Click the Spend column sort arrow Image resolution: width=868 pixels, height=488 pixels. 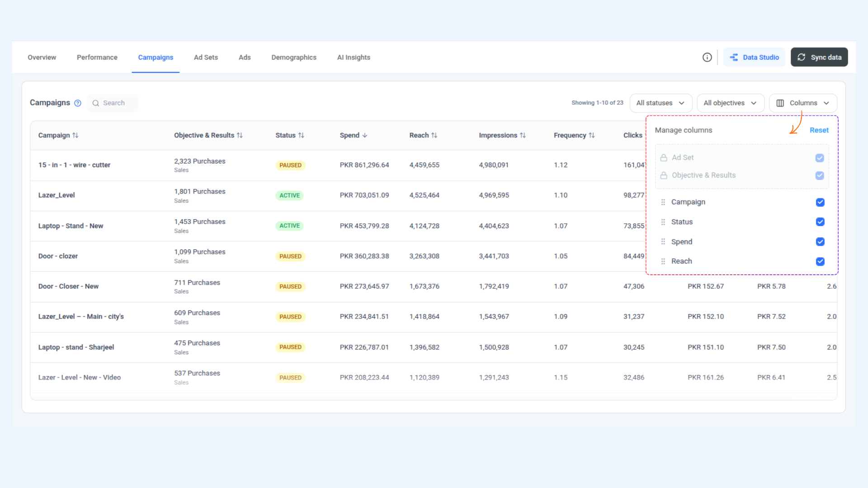(x=365, y=135)
